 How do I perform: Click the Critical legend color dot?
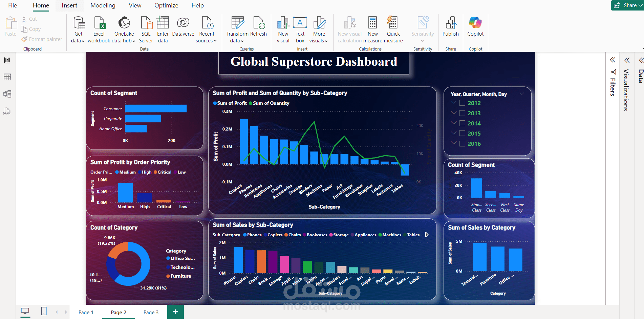coord(155,172)
